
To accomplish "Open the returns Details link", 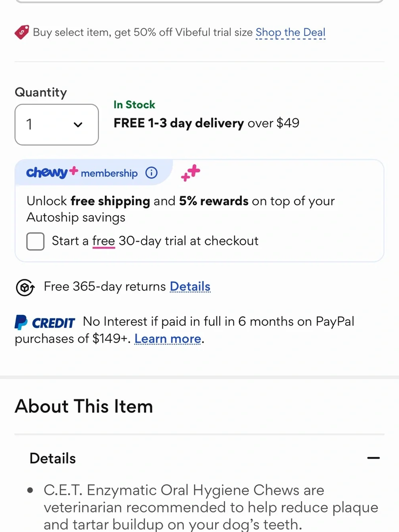I will 190,287.
